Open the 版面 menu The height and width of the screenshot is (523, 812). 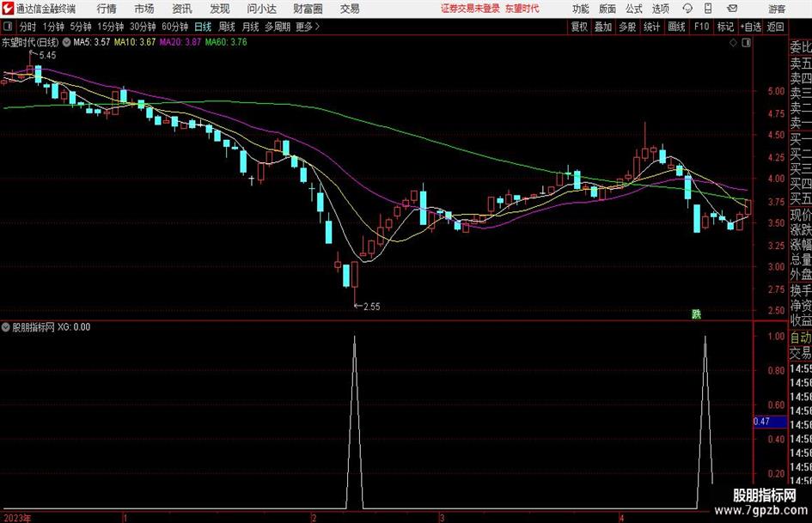point(607,9)
